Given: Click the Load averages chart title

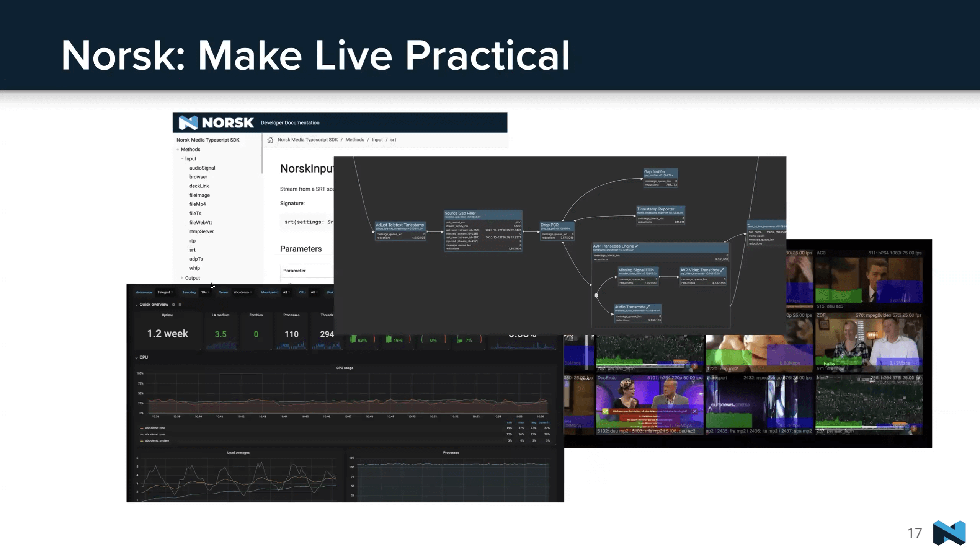Looking at the screenshot, I should [238, 453].
